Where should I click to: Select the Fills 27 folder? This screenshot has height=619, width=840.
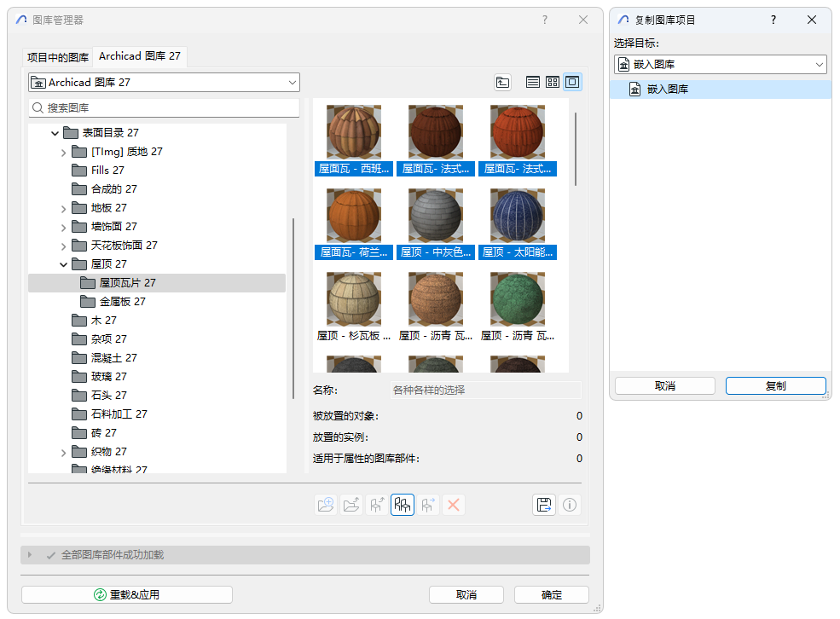click(x=107, y=171)
